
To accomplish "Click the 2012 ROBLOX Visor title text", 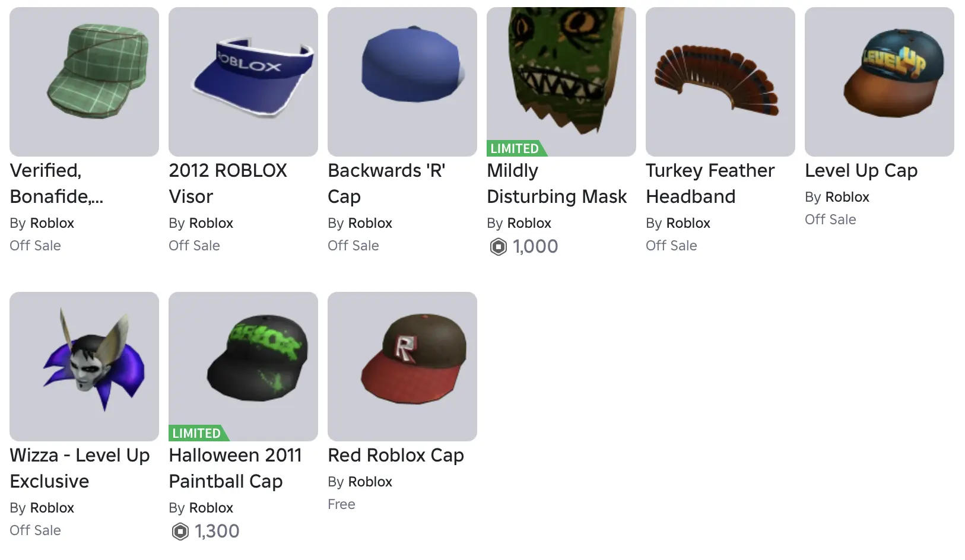I will 228,183.
